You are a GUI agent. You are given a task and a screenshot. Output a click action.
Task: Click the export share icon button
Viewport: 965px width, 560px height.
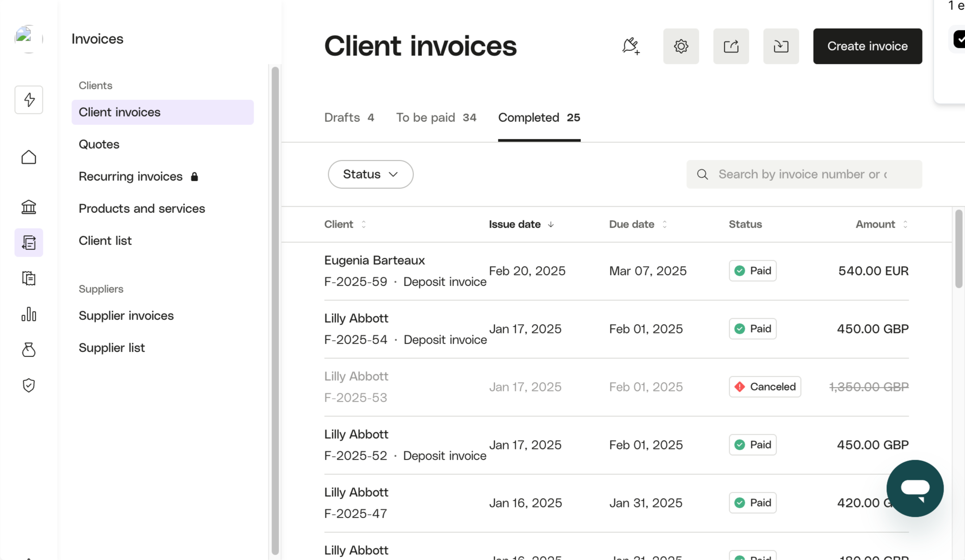(x=731, y=46)
